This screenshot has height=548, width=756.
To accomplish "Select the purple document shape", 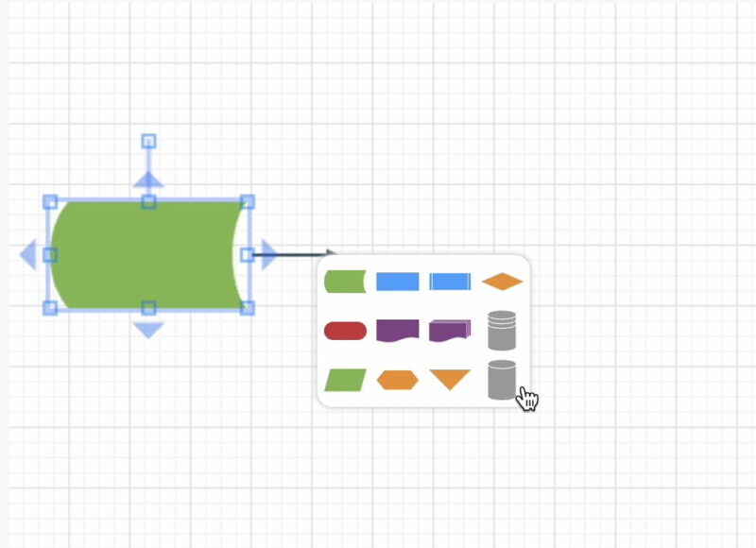I will (397, 330).
